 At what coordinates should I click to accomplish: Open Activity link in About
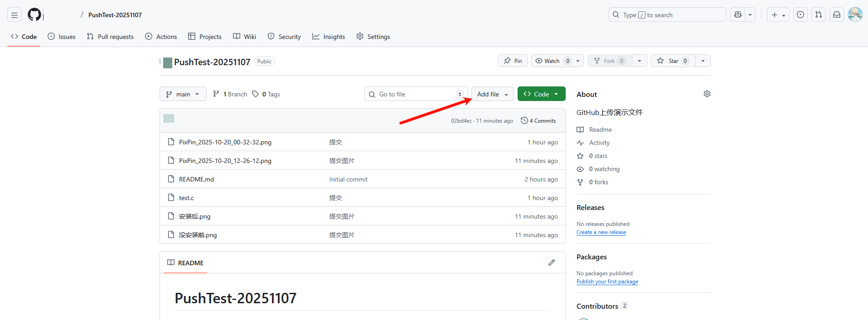coord(593,143)
